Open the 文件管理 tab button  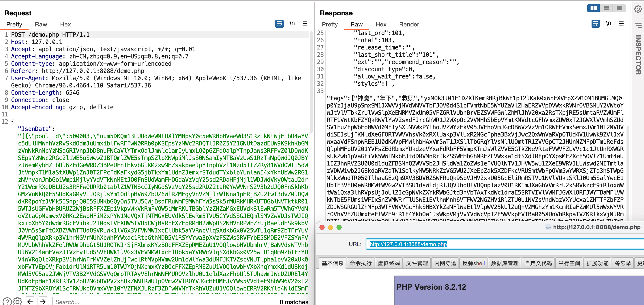[417, 263]
